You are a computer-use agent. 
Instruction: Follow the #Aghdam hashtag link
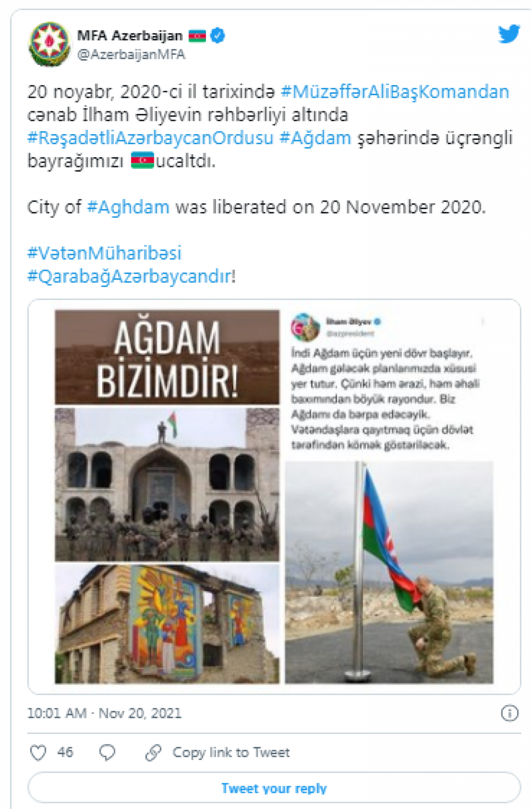[x=128, y=207]
